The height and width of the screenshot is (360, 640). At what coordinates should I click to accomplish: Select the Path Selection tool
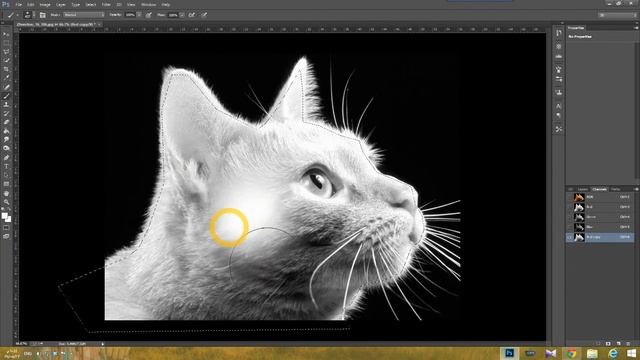[x=6, y=175]
